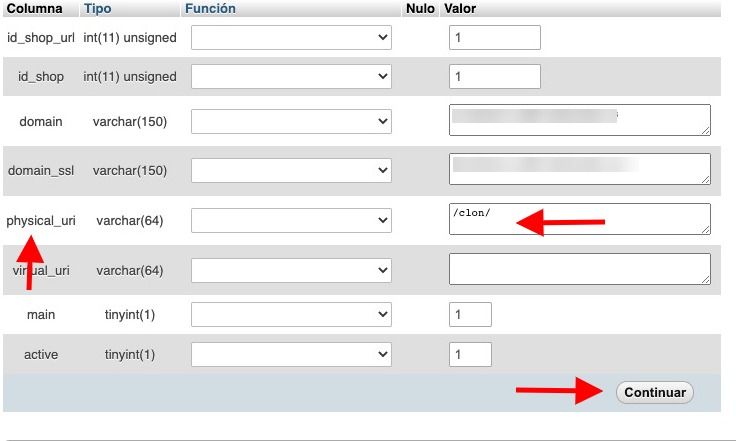The width and height of the screenshot is (736, 441).
Task: Click the Continuar button
Action: 655,392
